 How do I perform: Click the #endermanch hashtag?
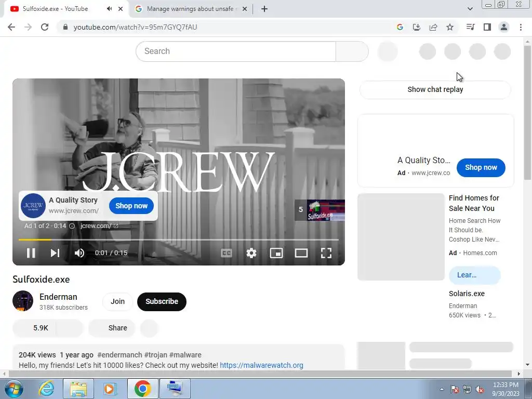119,355
